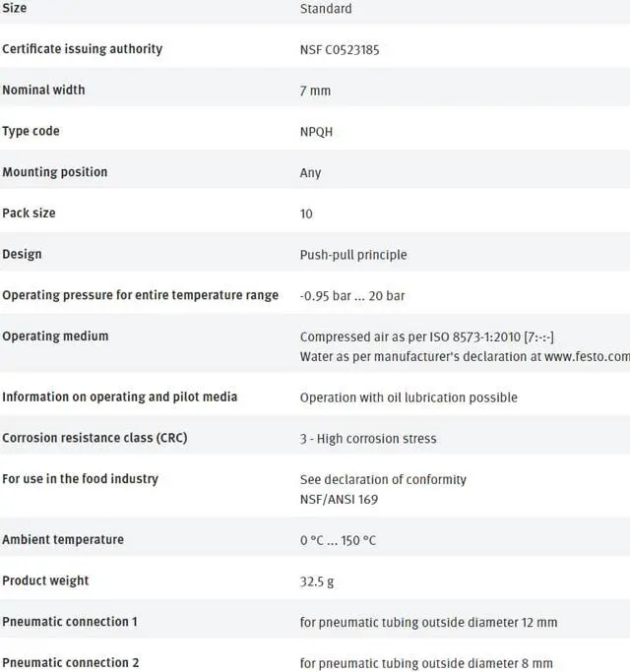Viewport: 630px width, 672px height.
Task: Click 'Operation with oil lubrication possible' text
Action: 408,397
